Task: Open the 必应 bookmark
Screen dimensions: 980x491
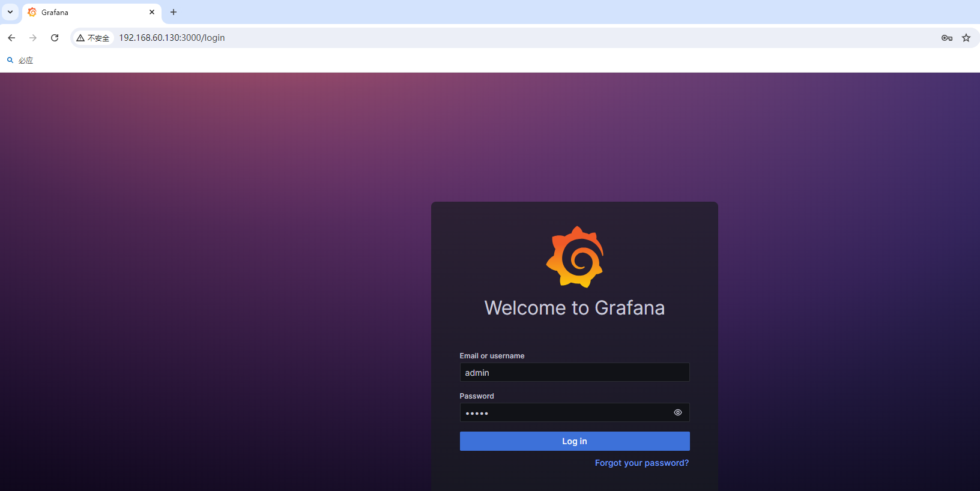Action: click(x=20, y=60)
